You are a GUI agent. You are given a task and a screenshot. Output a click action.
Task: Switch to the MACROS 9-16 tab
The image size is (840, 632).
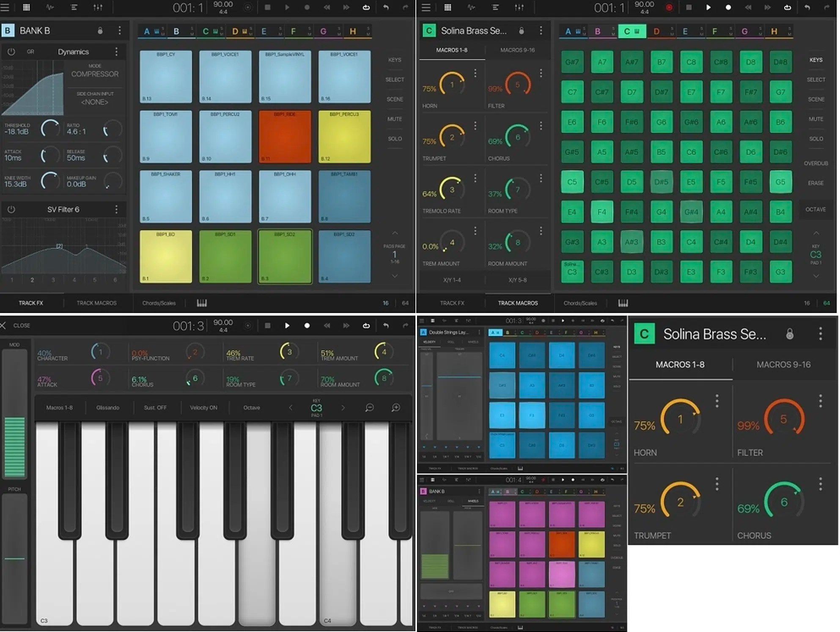coord(517,50)
